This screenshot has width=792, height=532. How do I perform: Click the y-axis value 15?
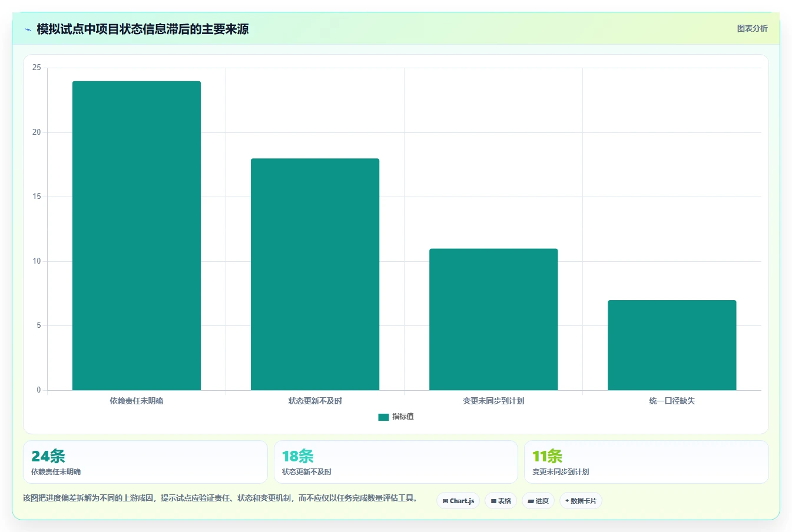coord(37,197)
